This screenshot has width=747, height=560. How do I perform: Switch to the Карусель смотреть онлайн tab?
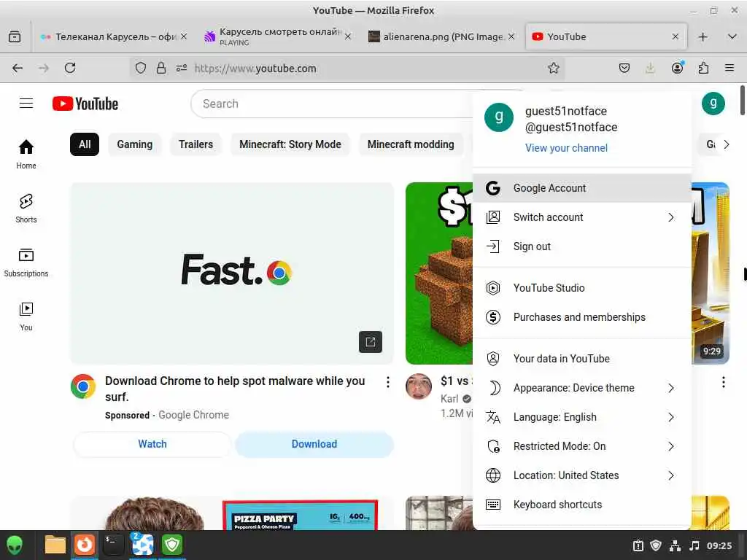277,36
